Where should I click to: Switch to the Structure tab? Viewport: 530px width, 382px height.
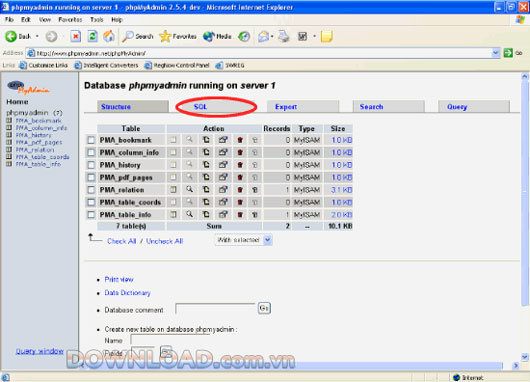tap(132, 107)
